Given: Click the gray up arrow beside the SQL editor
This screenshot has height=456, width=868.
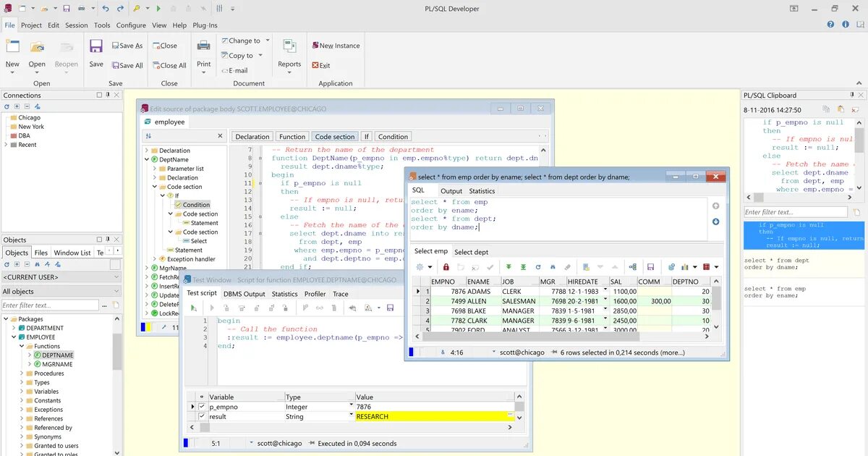Looking at the screenshot, I should pyautogui.click(x=715, y=206).
